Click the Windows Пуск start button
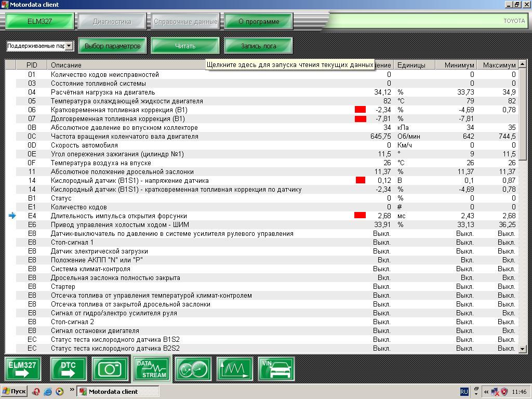The image size is (532, 399). tap(14, 391)
